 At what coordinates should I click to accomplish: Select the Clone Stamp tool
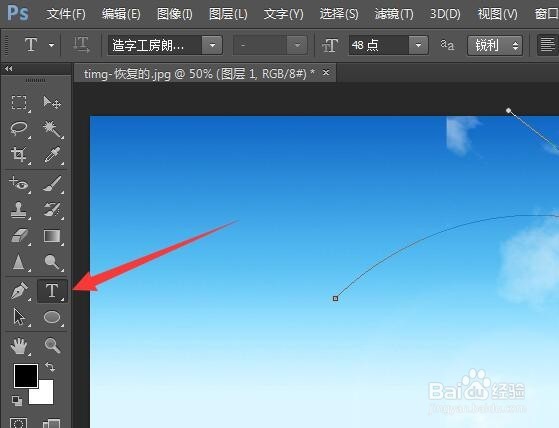coord(19,210)
